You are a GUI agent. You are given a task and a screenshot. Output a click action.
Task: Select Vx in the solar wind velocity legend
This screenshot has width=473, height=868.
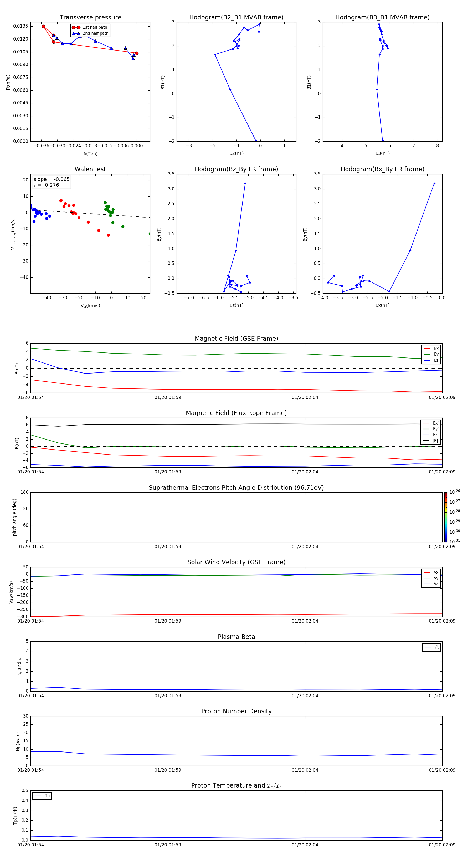pyautogui.click(x=431, y=572)
